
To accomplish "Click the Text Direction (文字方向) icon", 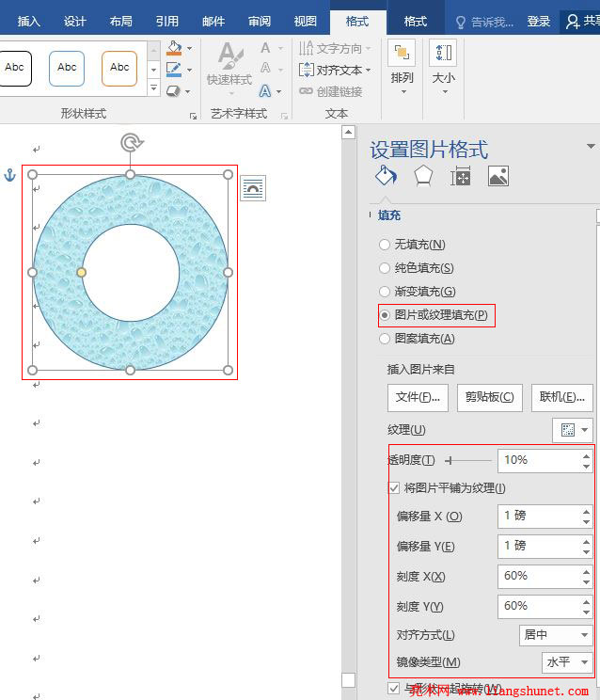I will click(306, 48).
